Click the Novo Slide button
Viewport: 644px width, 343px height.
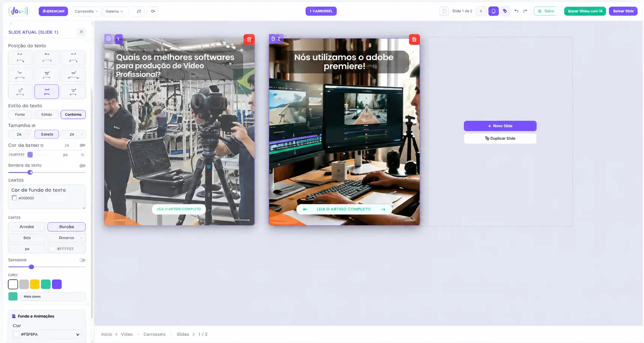coord(500,126)
